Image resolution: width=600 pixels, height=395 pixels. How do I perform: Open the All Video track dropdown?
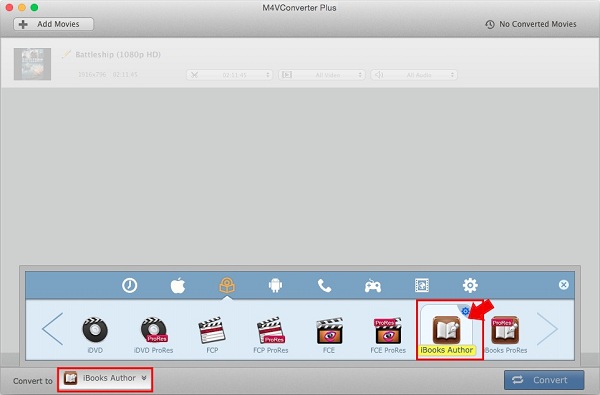321,75
